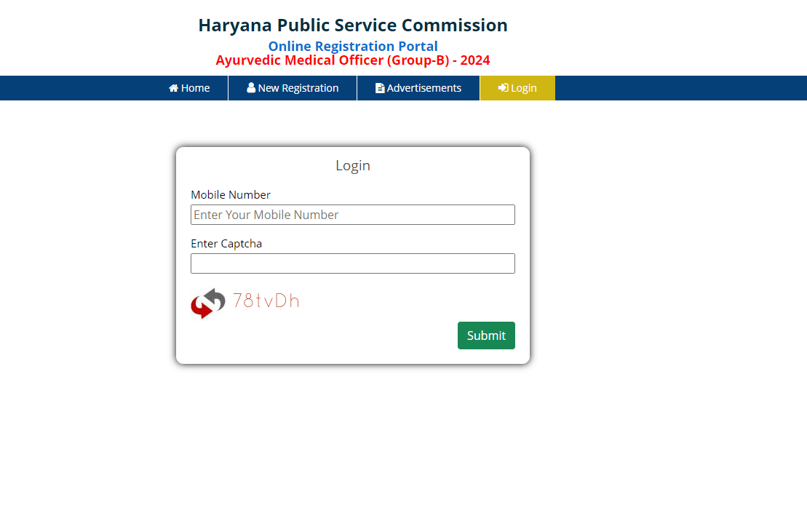Click the Enter Captcha text box
The image size is (807, 532).
(352, 263)
